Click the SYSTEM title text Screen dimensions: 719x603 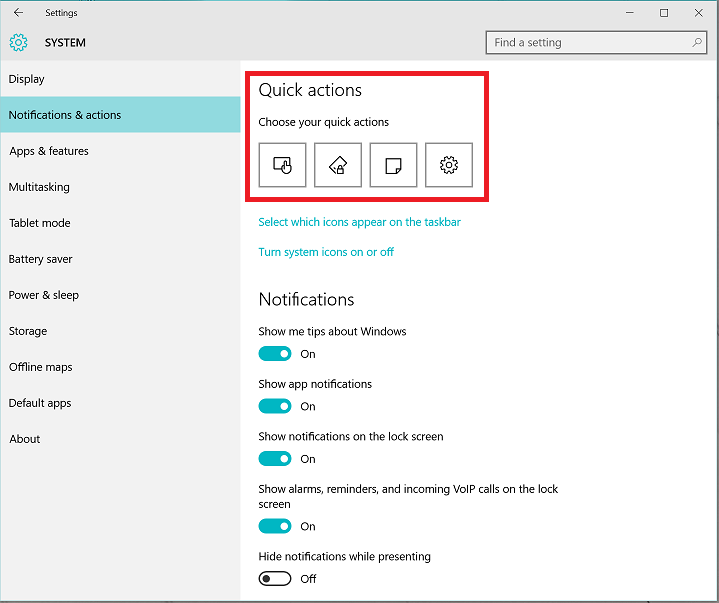pos(65,43)
